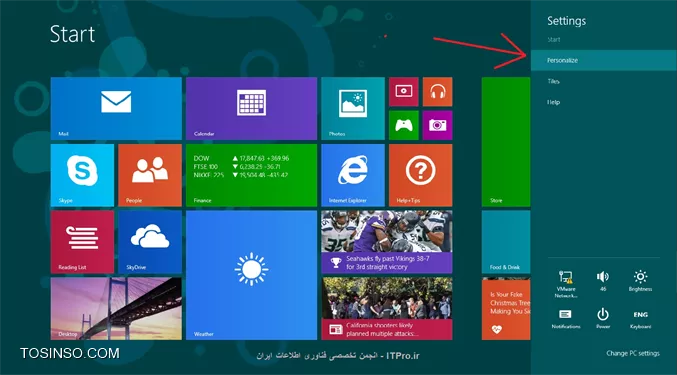
Task: Open the Help+Tips tile
Action: 421,175
